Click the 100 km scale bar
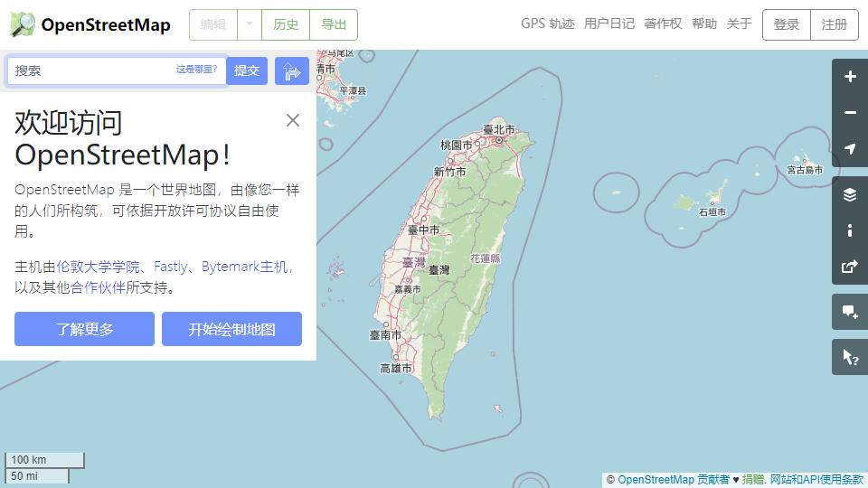Screen dimensions: 868x488 45,460
